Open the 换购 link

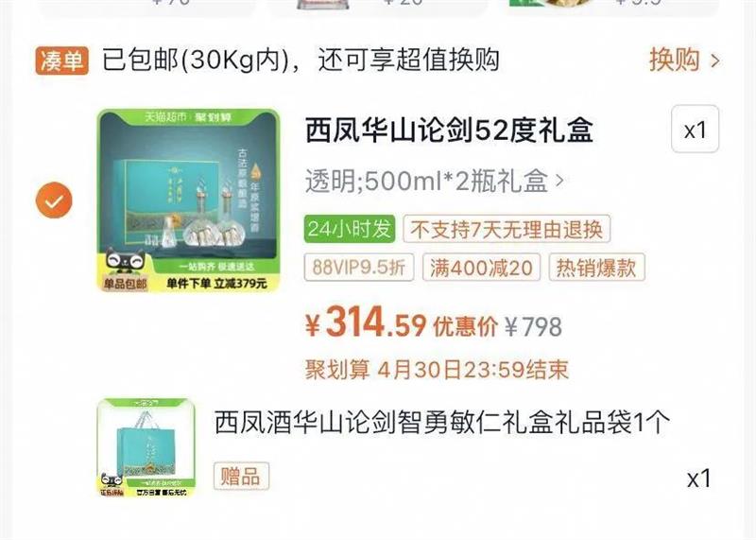coord(674,61)
